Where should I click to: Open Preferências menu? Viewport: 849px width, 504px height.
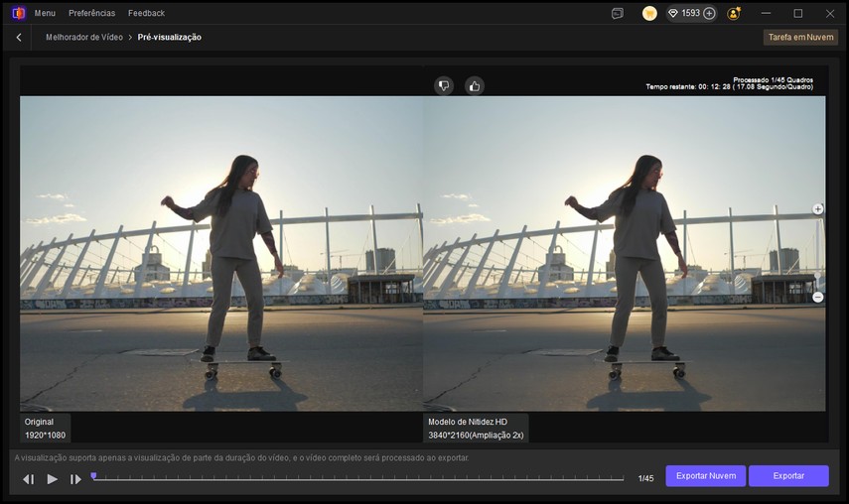91,13
